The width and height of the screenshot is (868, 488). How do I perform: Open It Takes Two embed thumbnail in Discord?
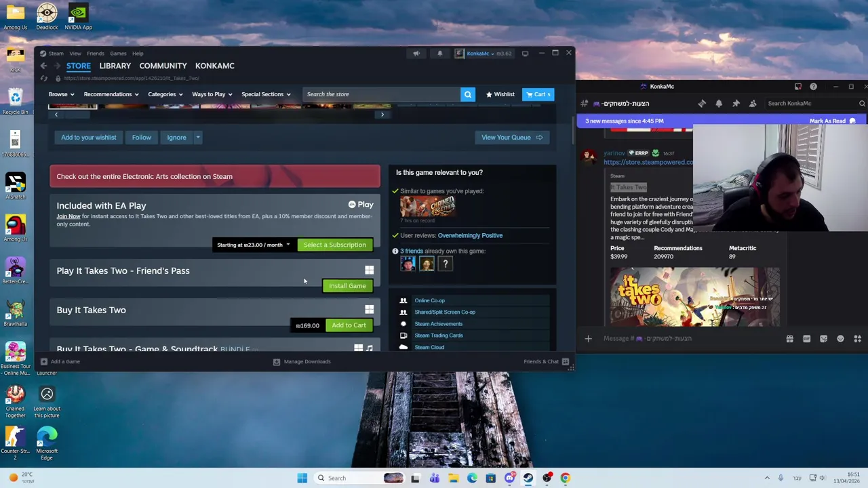(x=694, y=297)
